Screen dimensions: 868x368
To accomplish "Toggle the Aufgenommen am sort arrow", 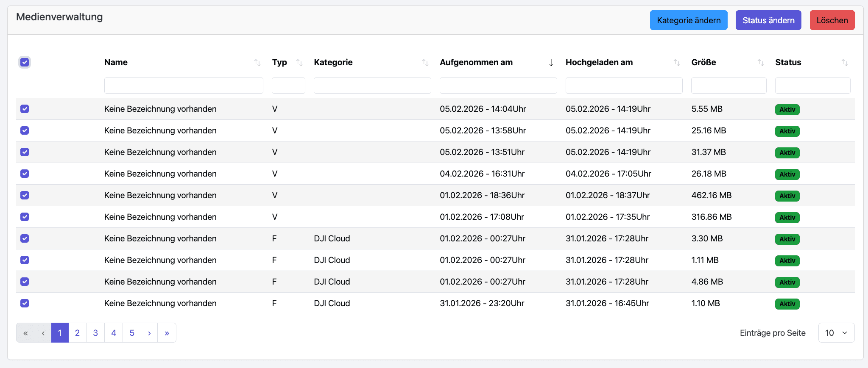I will [x=551, y=63].
